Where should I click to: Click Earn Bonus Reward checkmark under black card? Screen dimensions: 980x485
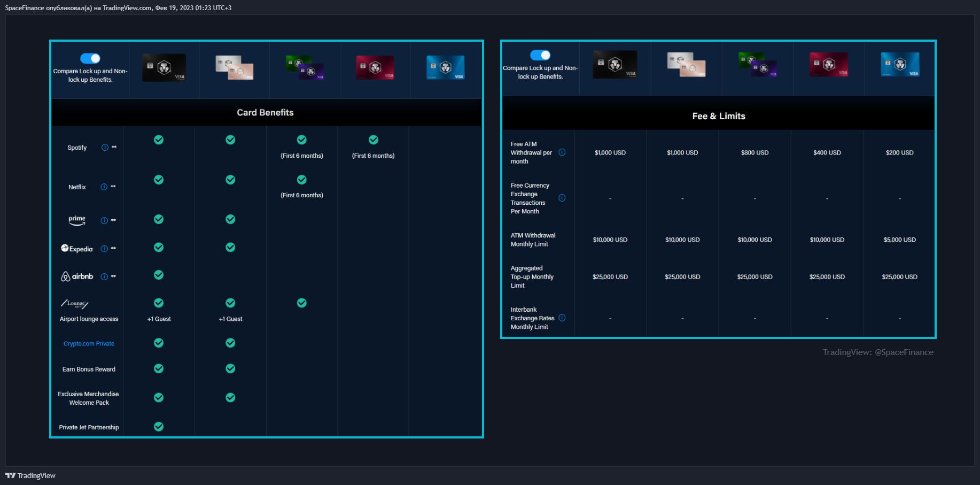[x=159, y=368]
